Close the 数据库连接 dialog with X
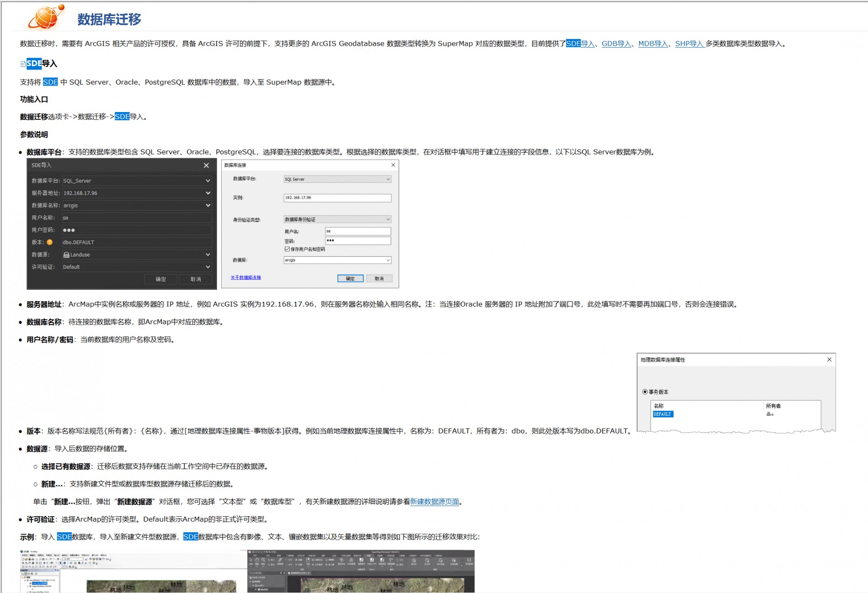This screenshot has width=868, height=593. [x=393, y=165]
